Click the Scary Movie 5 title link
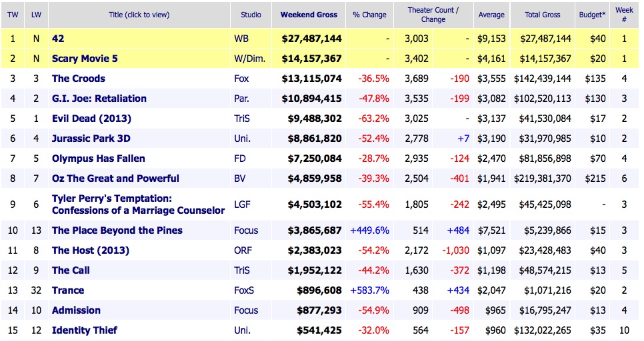The image size is (644, 341). (x=85, y=59)
